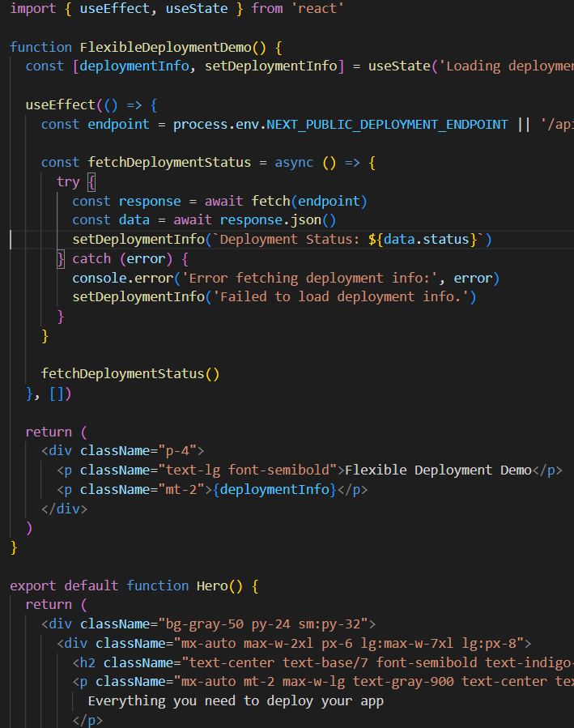Click the try keyword
Viewport: 574px width, 728px height.
click(x=68, y=181)
